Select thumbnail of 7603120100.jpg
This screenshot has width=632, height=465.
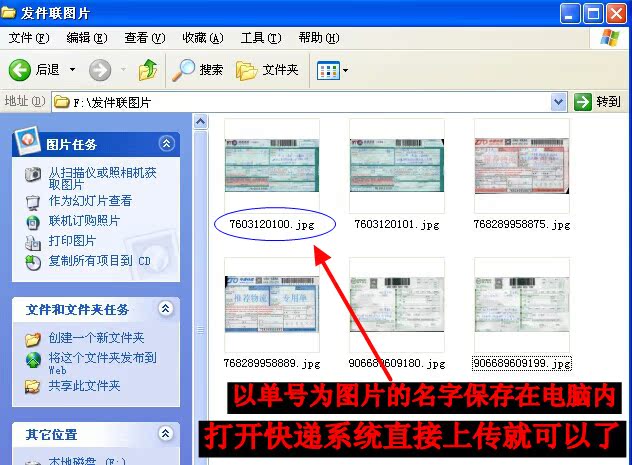272,166
